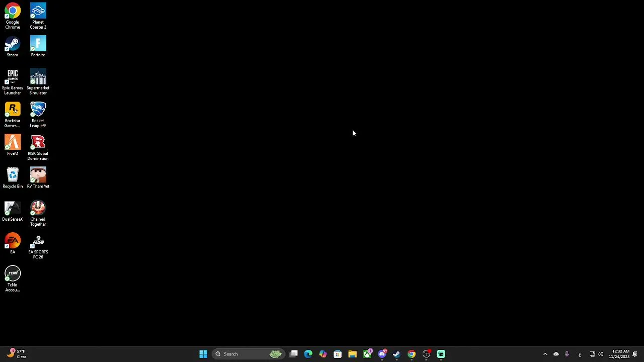This screenshot has width=644, height=362.
Task: Click the OneDrive cloud tray icon
Action: point(556,354)
